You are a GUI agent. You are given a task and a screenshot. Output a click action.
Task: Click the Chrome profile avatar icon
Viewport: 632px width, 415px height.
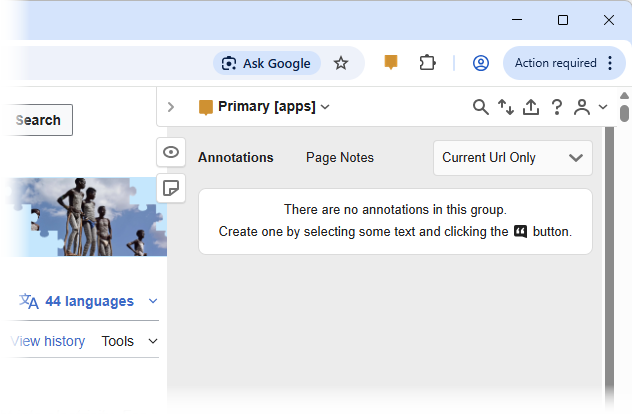pos(481,63)
